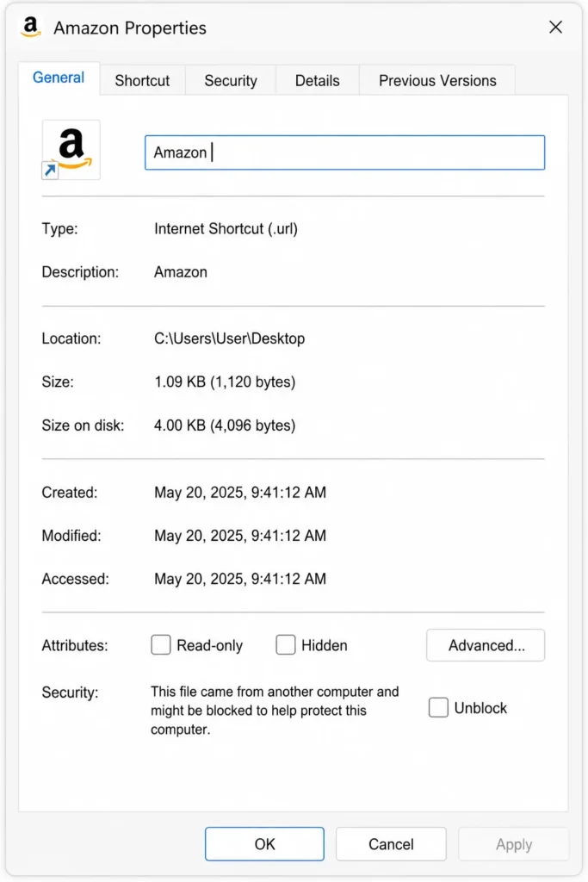
Task: Select the 'Internet Shortcut (.url)' type text
Action: click(x=226, y=228)
